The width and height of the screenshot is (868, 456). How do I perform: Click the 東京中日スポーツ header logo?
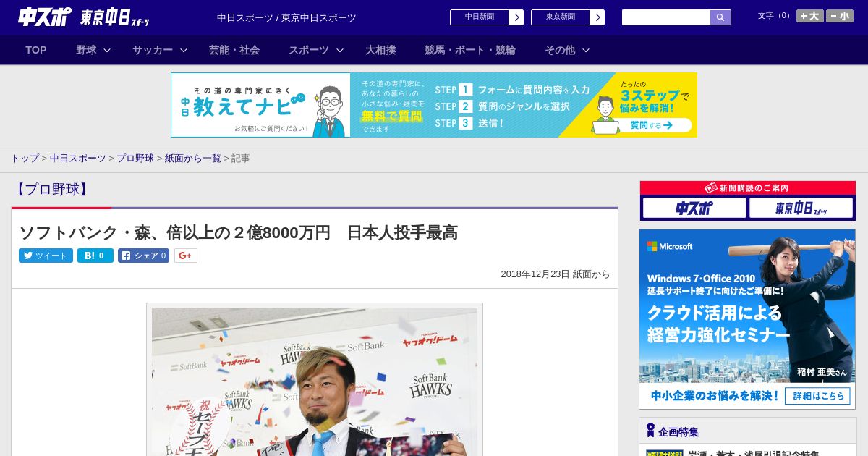pyautogui.click(x=115, y=18)
